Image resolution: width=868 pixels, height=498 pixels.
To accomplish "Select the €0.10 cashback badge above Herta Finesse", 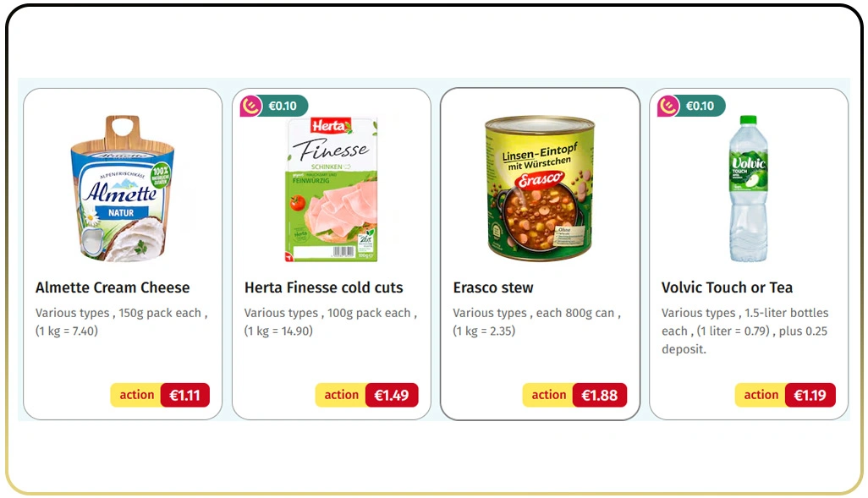I will pos(279,106).
